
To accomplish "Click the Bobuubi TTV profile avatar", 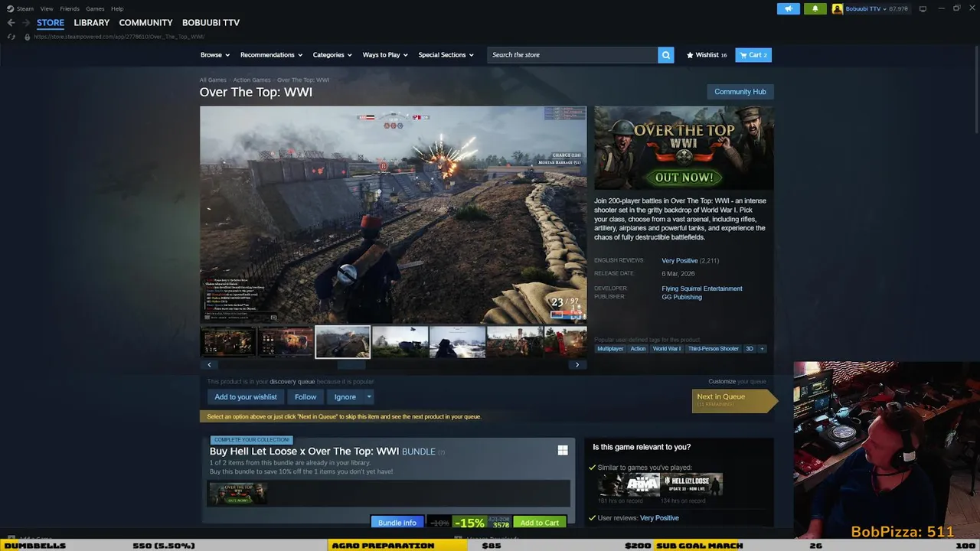I will click(838, 8).
